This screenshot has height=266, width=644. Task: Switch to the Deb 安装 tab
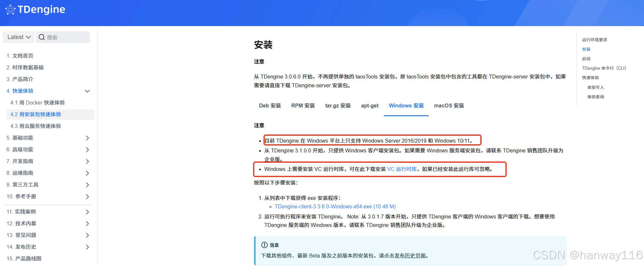[270, 106]
